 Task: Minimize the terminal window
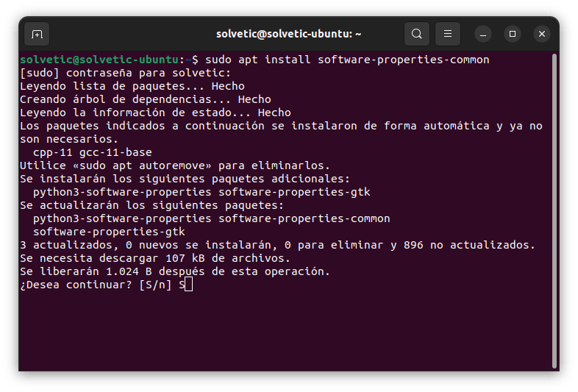click(x=483, y=34)
